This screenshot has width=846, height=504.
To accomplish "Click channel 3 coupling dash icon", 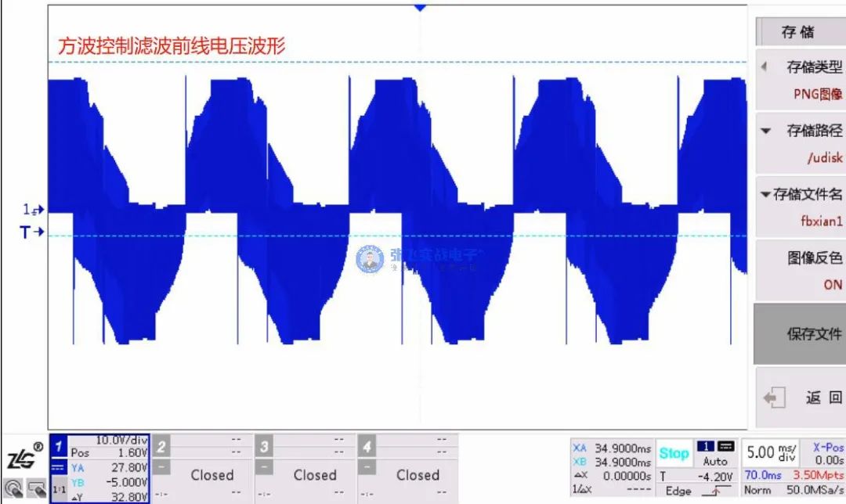I will [264, 466].
